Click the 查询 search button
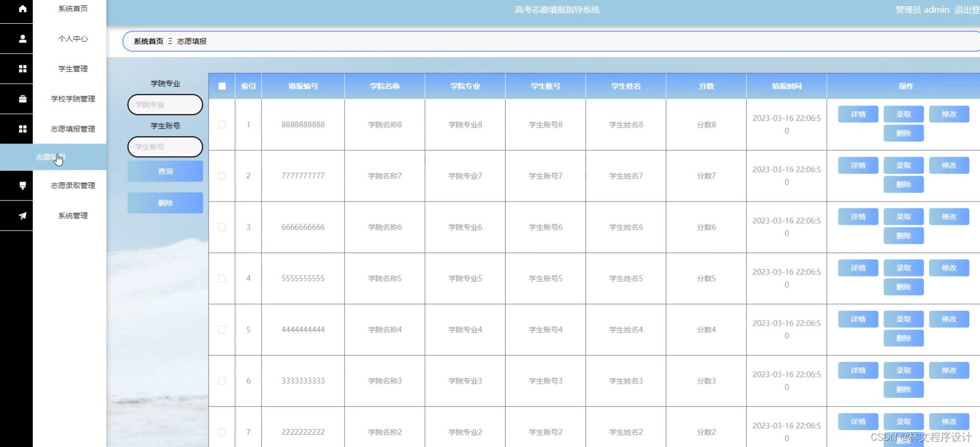 (x=165, y=171)
